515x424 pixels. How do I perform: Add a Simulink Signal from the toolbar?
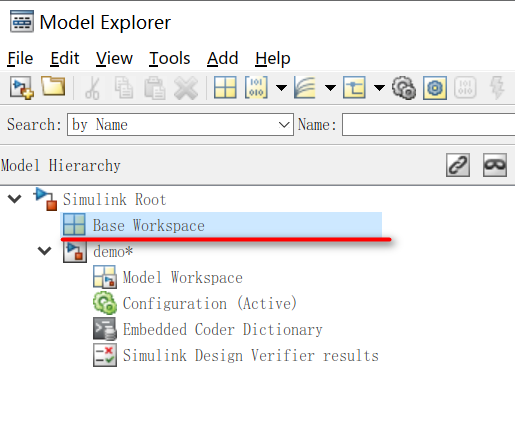point(305,87)
